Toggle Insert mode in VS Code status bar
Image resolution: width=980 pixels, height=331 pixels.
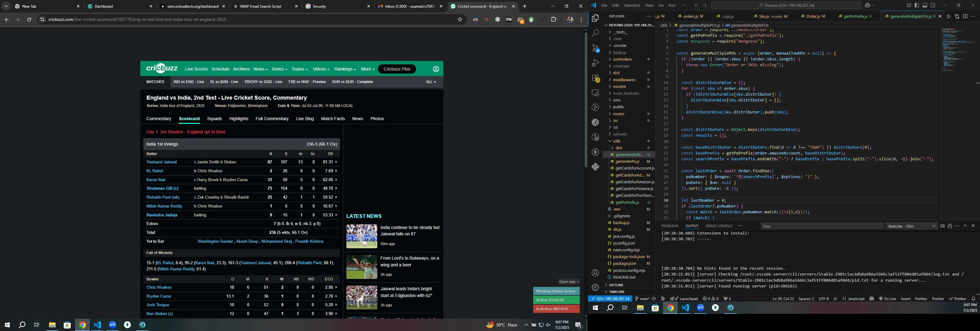[x=906, y=299]
